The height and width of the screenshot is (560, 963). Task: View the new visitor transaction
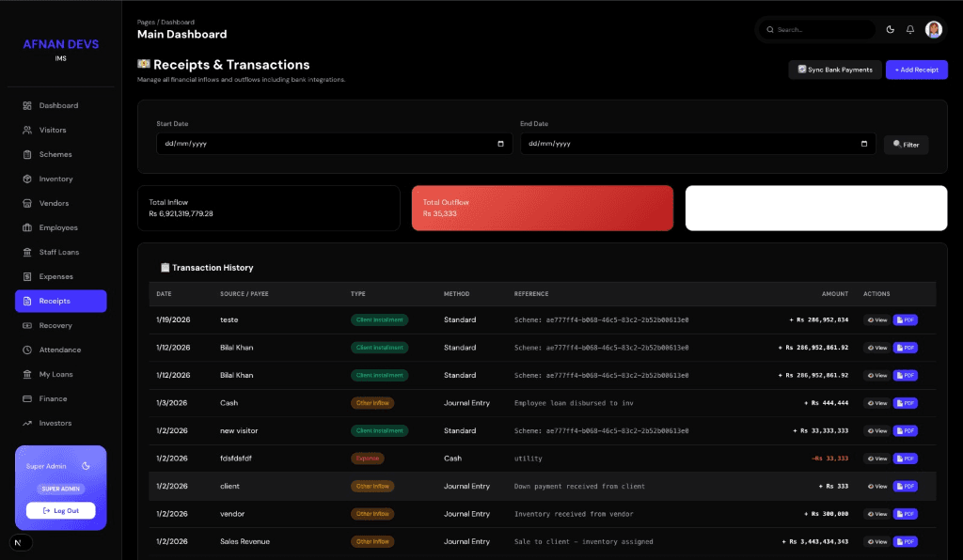(877, 430)
